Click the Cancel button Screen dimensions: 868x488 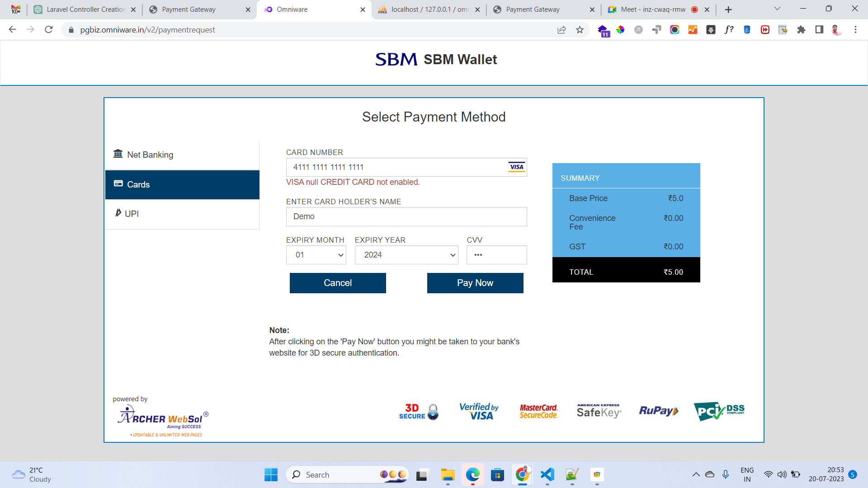(338, 283)
